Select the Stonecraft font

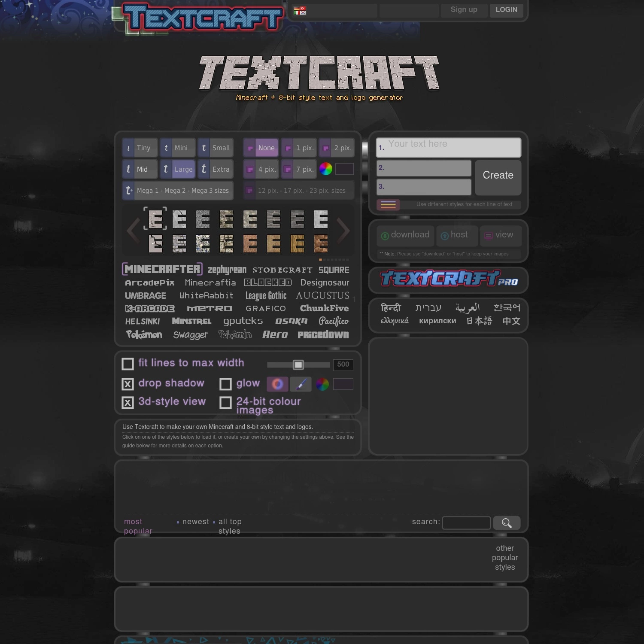click(x=282, y=270)
